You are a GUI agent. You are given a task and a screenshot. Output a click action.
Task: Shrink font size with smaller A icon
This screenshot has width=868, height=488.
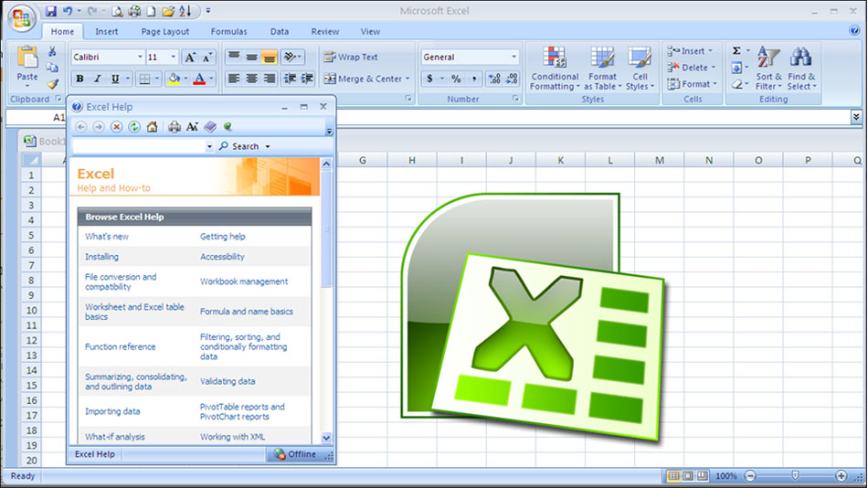click(x=207, y=57)
